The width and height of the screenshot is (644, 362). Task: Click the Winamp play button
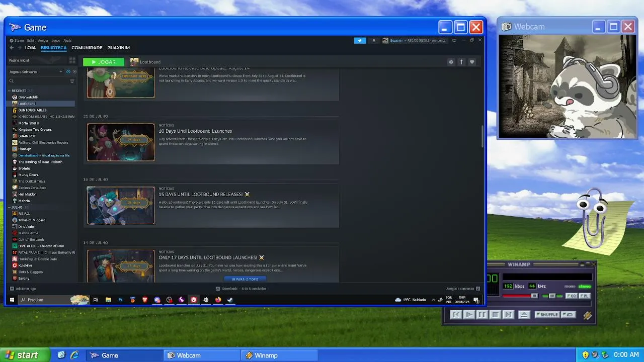point(469,315)
